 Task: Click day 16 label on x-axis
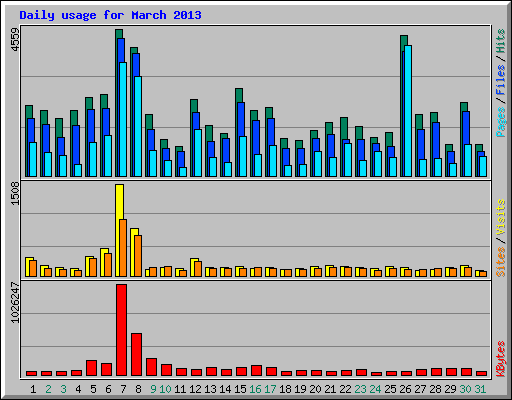click(x=255, y=389)
